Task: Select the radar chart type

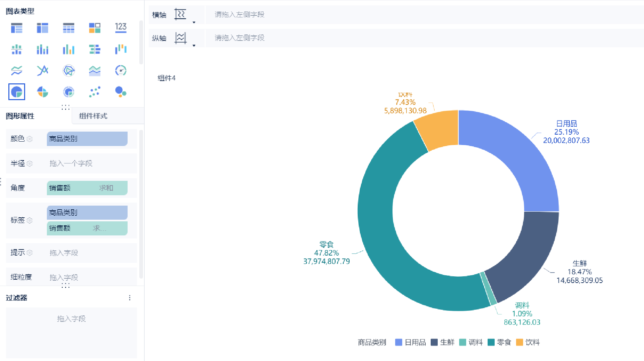Action: point(69,71)
